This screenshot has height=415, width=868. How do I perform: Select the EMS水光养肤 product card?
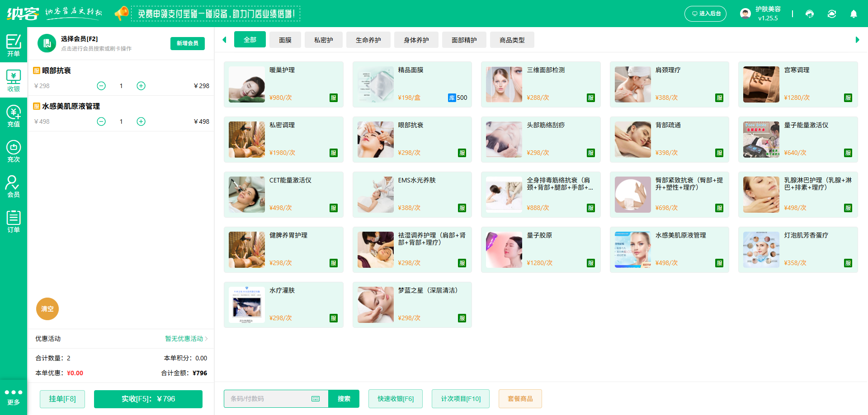pos(412,195)
